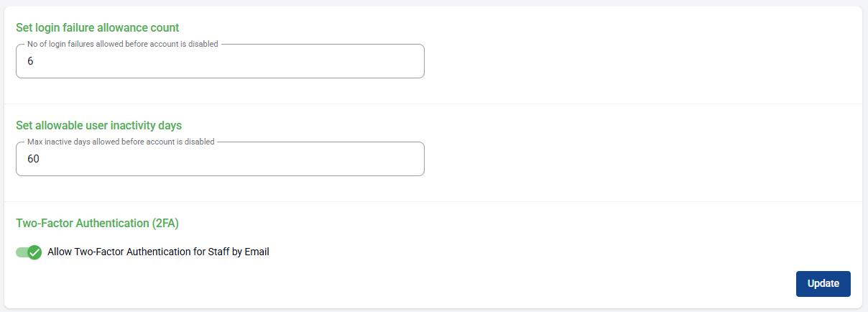Click the 'Two-Factor Authentication (2FA)' heading
The width and height of the screenshot is (868, 312).
coord(97,223)
